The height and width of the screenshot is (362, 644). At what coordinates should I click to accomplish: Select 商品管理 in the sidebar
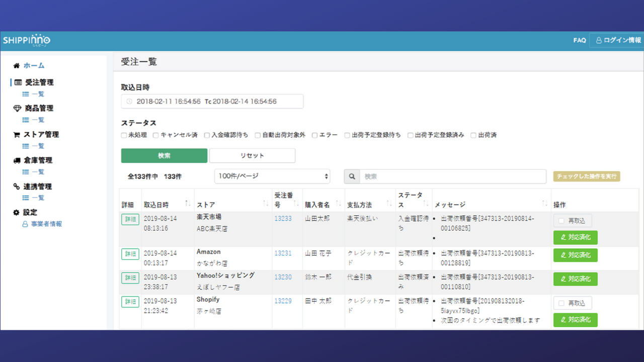click(39, 108)
